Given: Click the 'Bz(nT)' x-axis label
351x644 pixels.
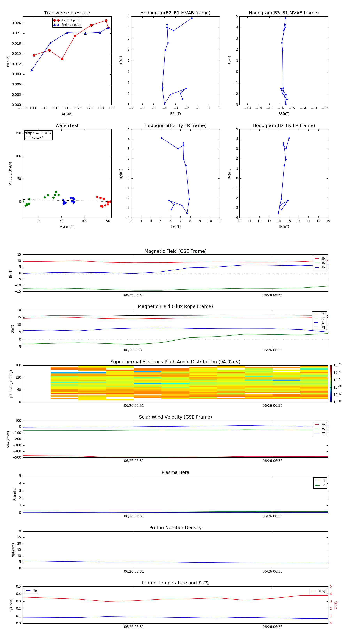Looking at the screenshot, I should click(175, 227).
